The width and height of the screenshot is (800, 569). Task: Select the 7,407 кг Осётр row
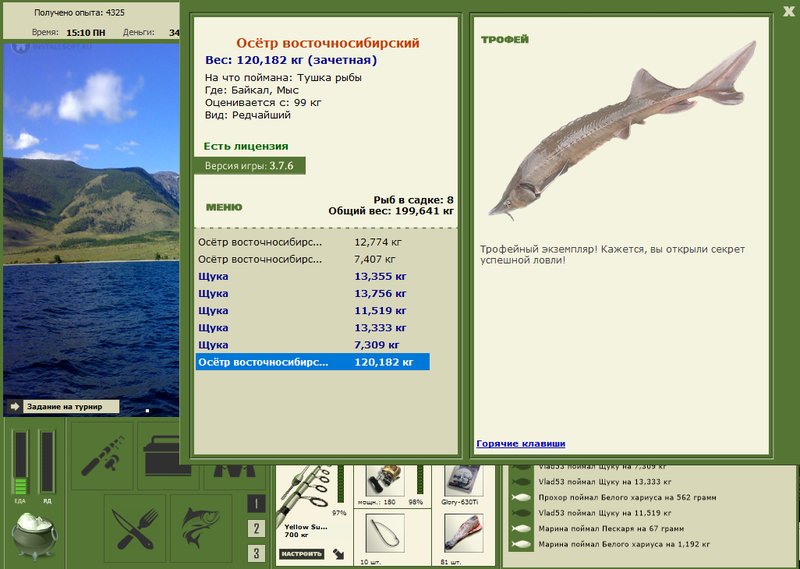(312, 259)
